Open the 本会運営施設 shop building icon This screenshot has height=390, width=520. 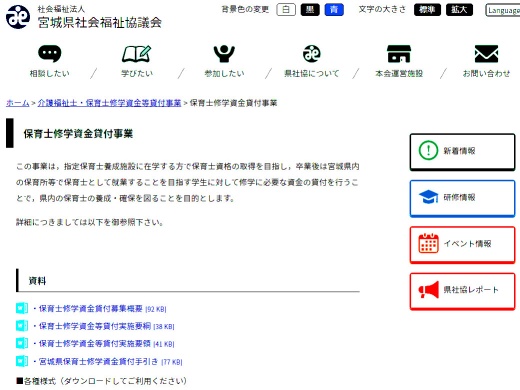399,54
